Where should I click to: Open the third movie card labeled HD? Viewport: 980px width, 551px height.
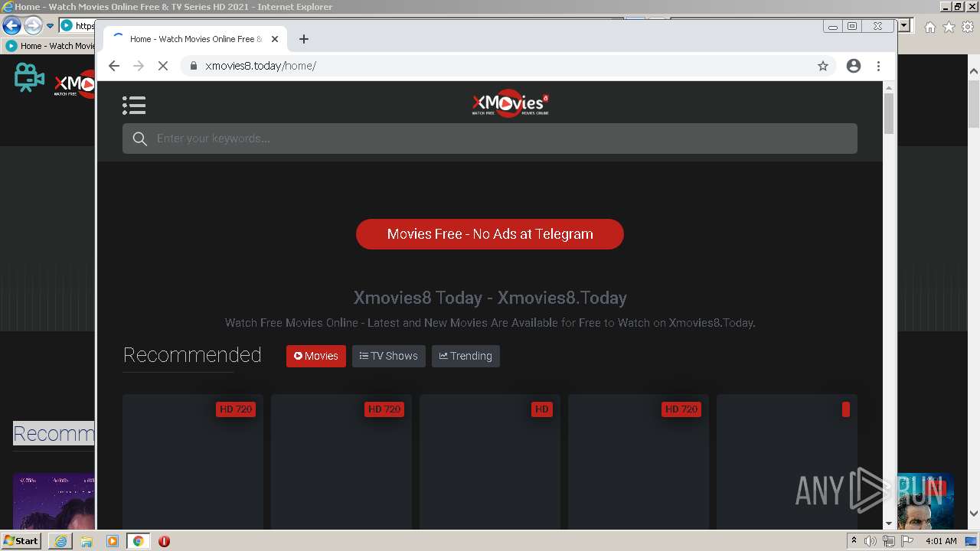(490, 461)
